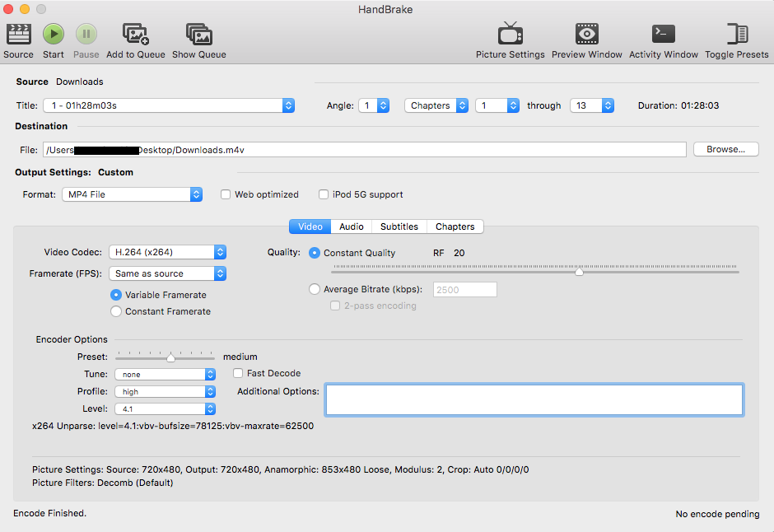
Task: Click the Picture Settings summary text
Action: tap(281, 469)
